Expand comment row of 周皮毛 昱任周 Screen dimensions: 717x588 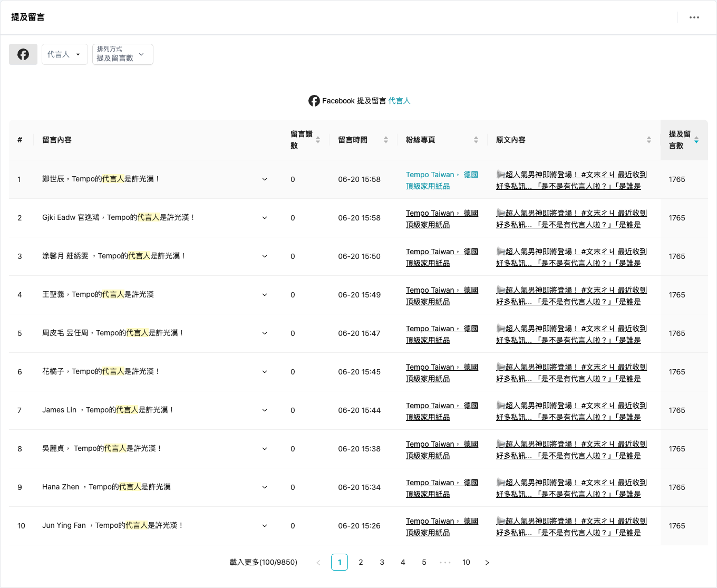coord(265,333)
